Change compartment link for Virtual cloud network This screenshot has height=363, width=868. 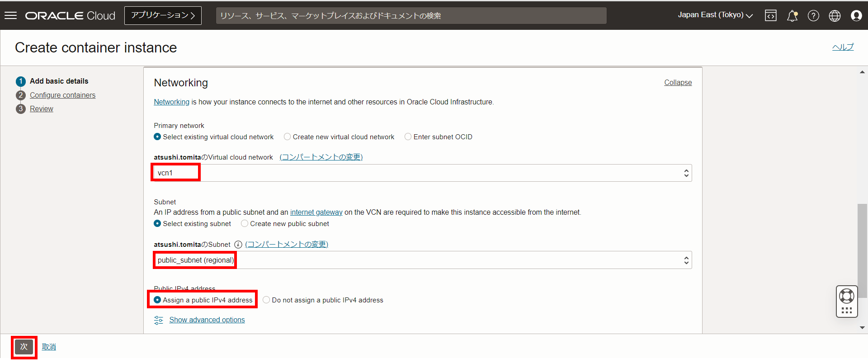pyautogui.click(x=321, y=157)
